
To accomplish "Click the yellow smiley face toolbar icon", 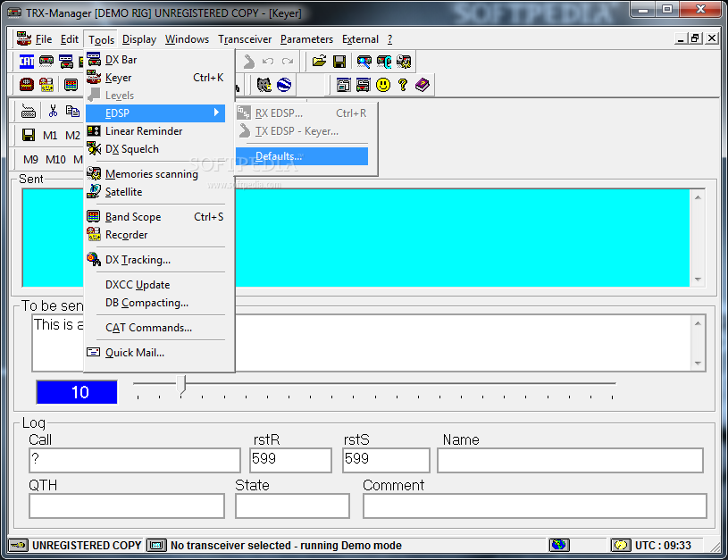I will (383, 85).
